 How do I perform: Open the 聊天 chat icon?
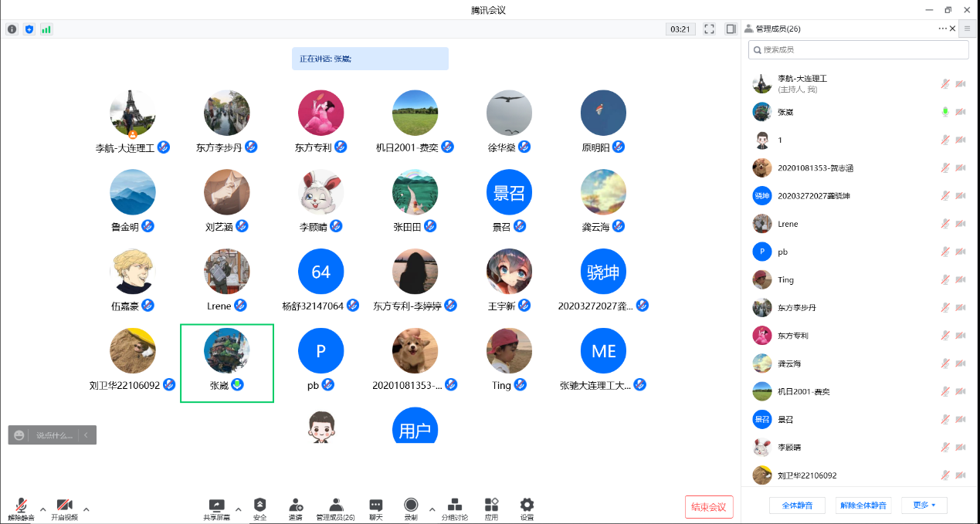(376, 505)
